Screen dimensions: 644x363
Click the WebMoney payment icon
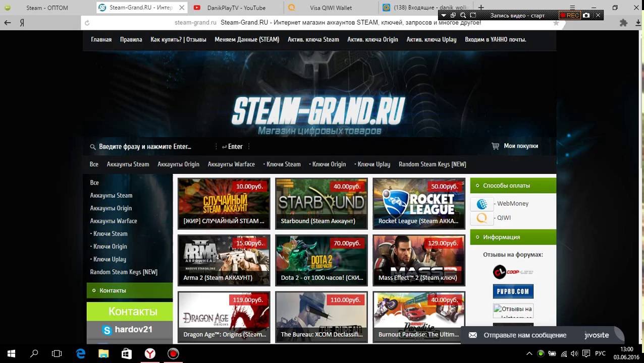pyautogui.click(x=482, y=204)
